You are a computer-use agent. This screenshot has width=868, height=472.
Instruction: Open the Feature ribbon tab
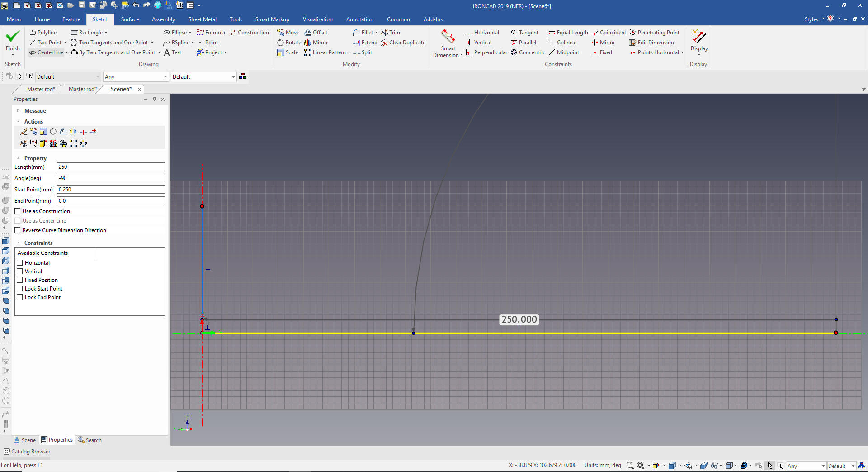(71, 19)
